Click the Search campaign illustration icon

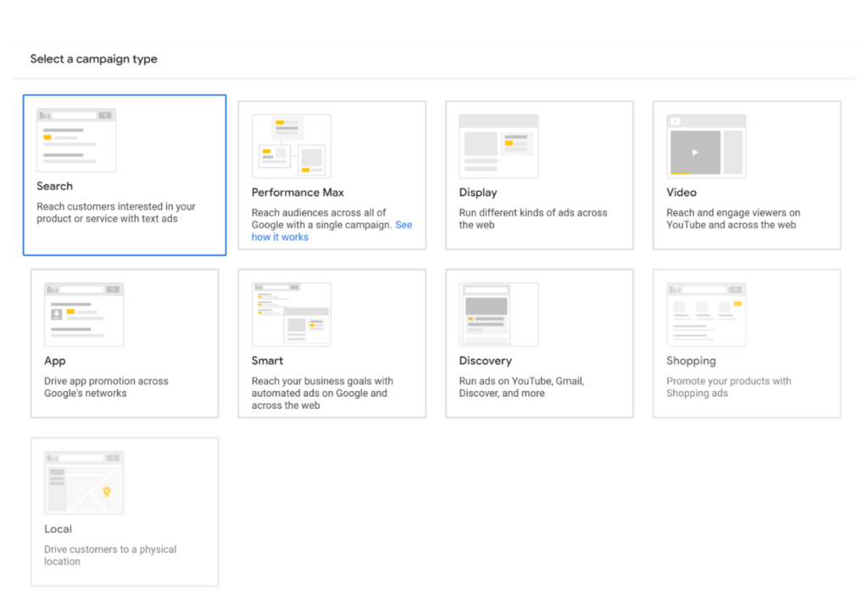pos(76,140)
